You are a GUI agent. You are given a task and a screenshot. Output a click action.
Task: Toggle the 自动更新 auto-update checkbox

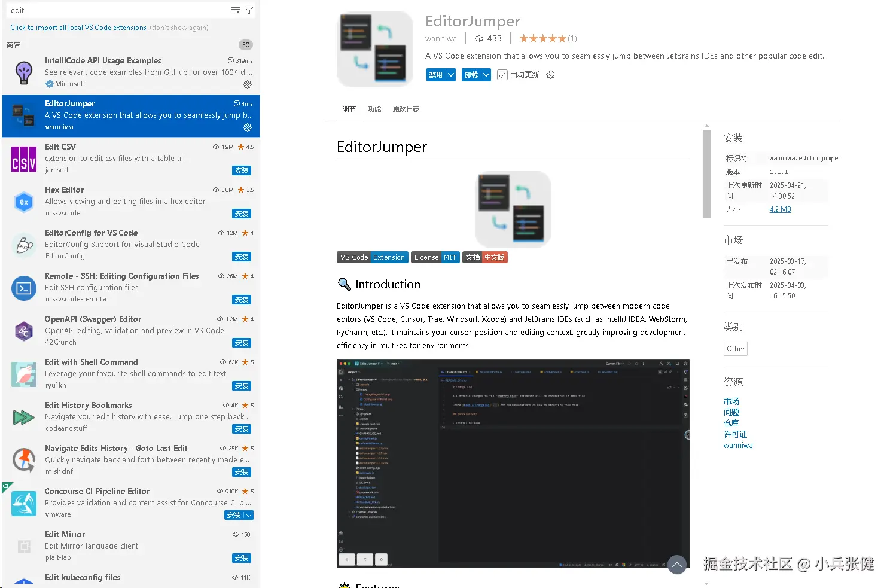click(502, 75)
